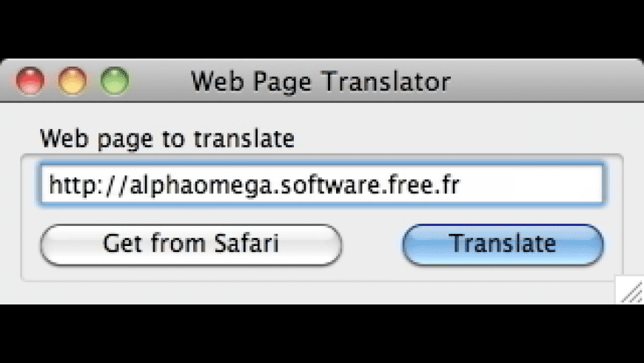Click empty space right of the URL text
644x363 pixels.
(x=533, y=184)
